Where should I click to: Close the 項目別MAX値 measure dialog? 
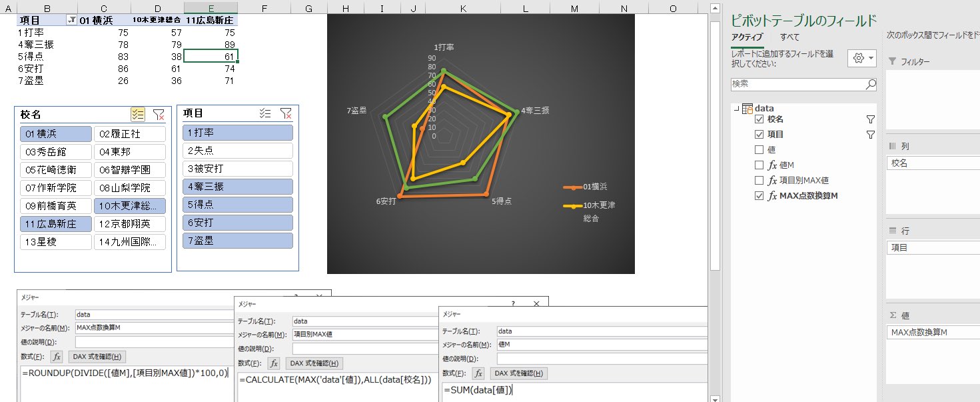click(537, 303)
